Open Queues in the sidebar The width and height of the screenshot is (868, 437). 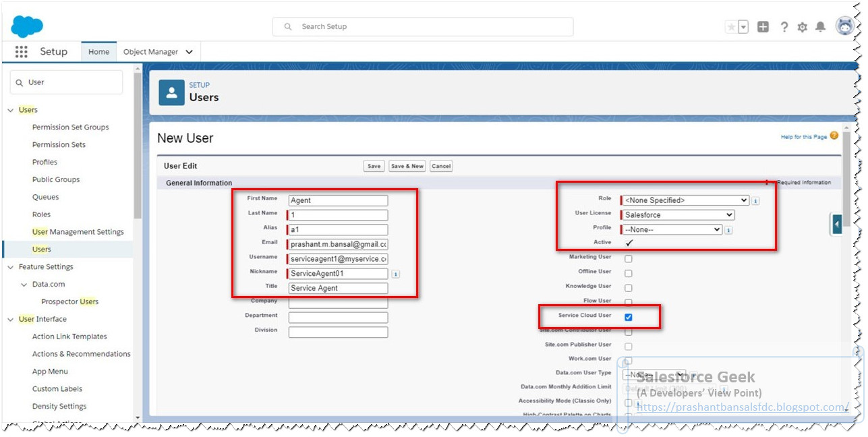[x=45, y=198]
